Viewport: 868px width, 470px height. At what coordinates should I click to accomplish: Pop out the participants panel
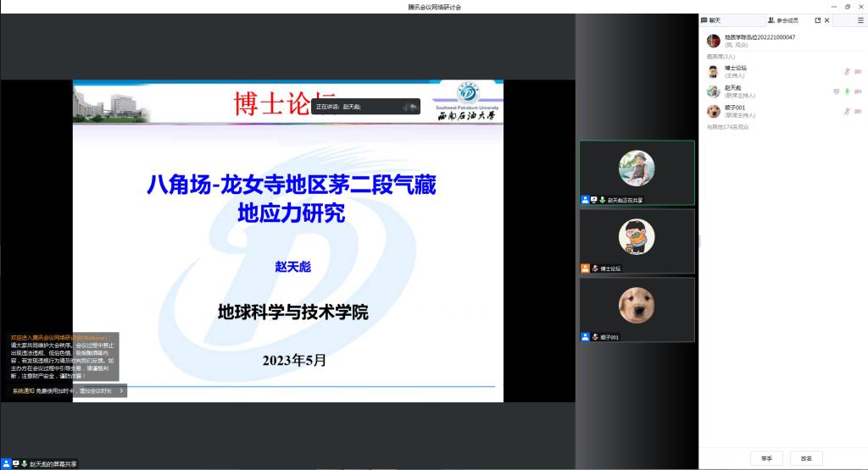click(818, 20)
